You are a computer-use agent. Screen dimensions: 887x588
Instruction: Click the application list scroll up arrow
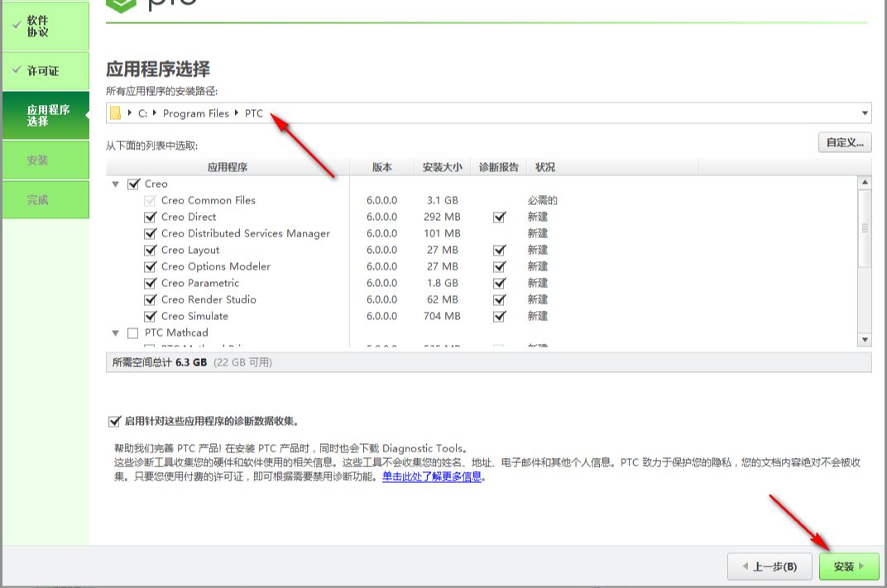pos(865,183)
